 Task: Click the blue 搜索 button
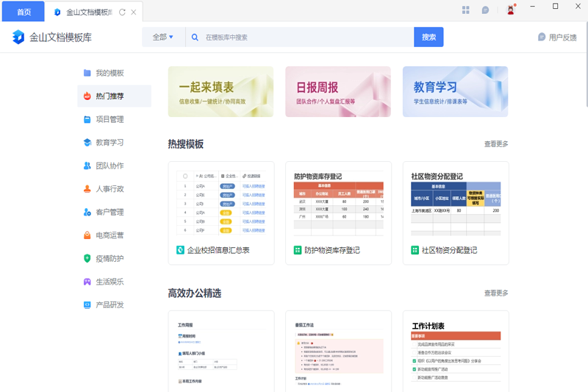tap(429, 37)
